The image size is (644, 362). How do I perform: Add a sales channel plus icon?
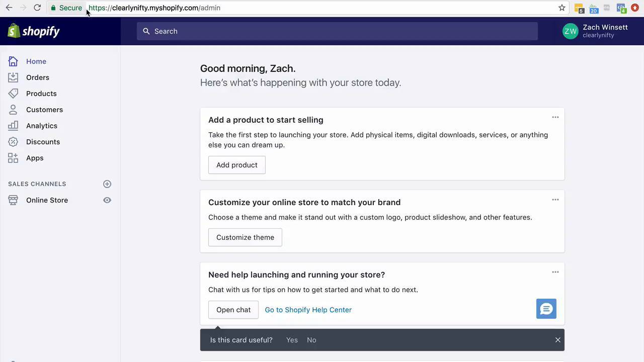[x=107, y=184]
